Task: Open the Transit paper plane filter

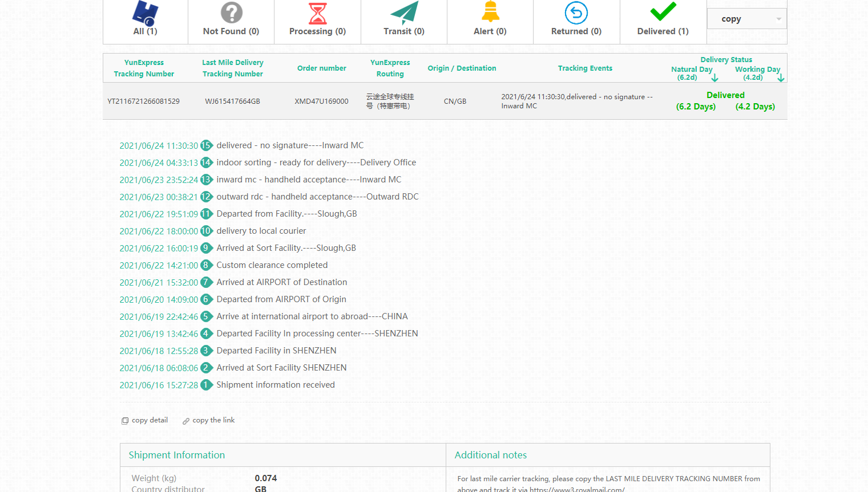Action: [x=404, y=13]
